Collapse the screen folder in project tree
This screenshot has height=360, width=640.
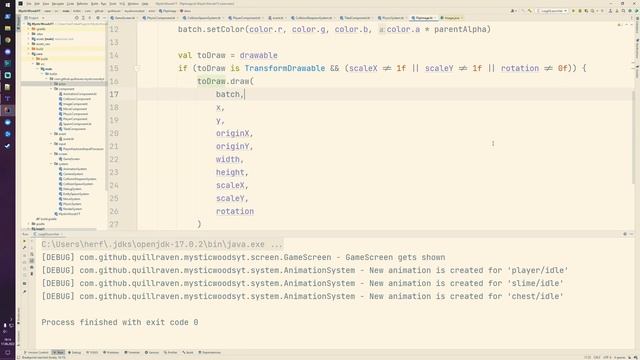pyautogui.click(x=51, y=153)
